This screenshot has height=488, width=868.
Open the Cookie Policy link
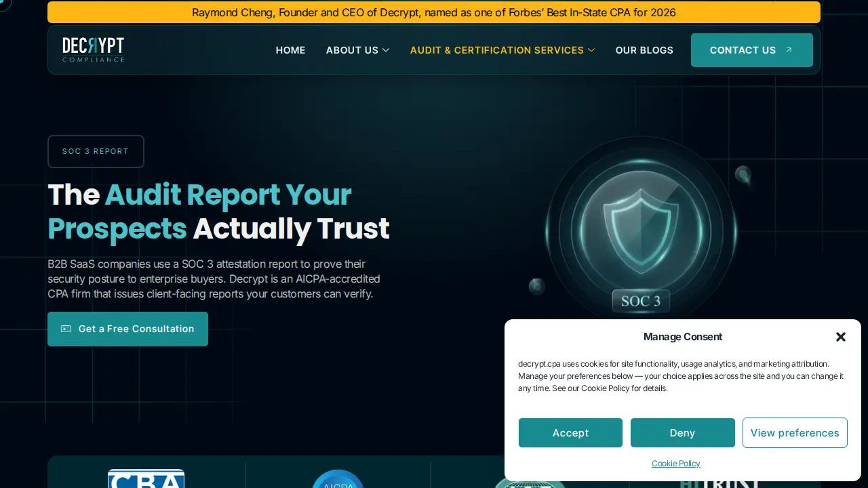coord(675,464)
